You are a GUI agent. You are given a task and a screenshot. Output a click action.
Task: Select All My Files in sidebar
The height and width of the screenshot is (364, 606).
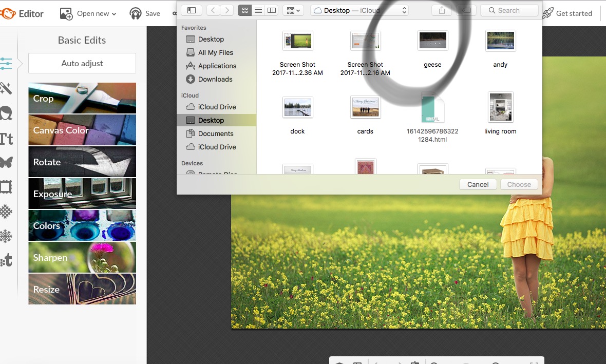pyautogui.click(x=216, y=52)
